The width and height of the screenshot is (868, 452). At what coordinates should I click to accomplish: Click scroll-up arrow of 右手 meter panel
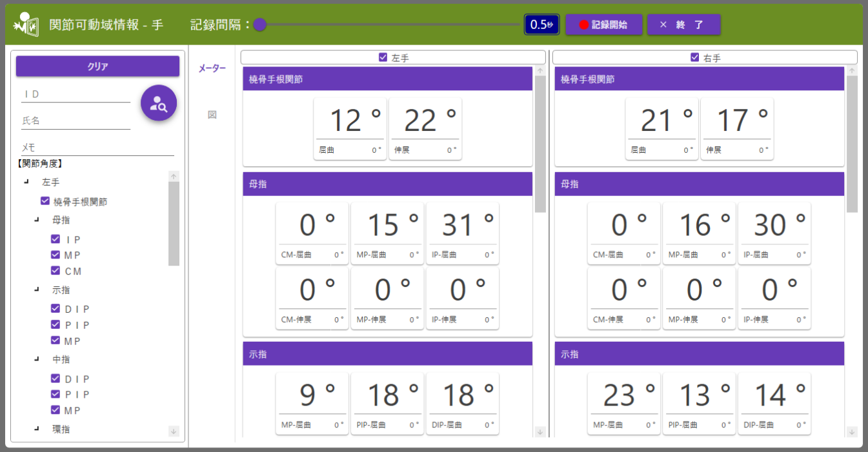(x=852, y=71)
